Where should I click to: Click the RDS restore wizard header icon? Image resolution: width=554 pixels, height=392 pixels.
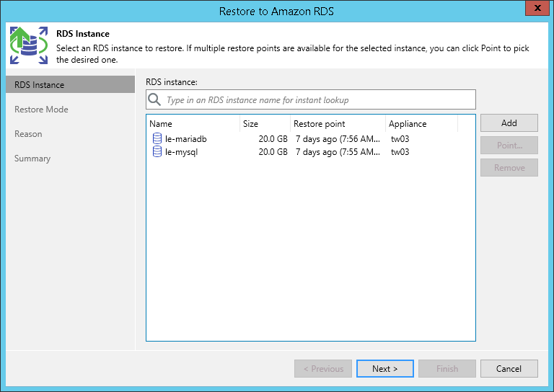click(x=29, y=45)
